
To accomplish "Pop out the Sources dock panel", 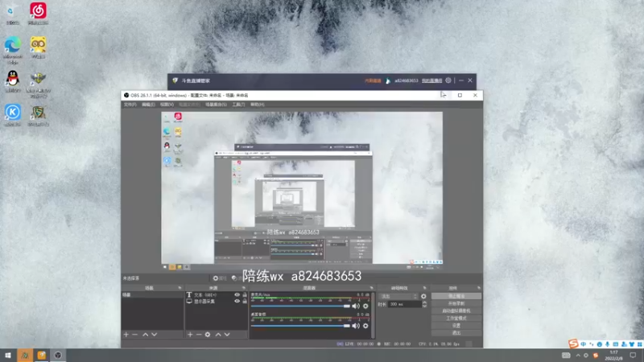I will pyautogui.click(x=244, y=288).
